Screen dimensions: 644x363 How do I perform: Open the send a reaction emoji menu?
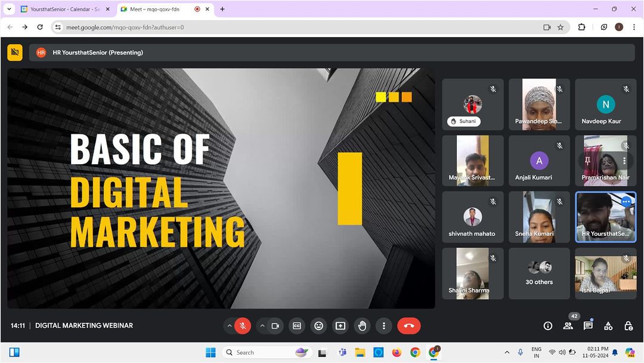(318, 326)
